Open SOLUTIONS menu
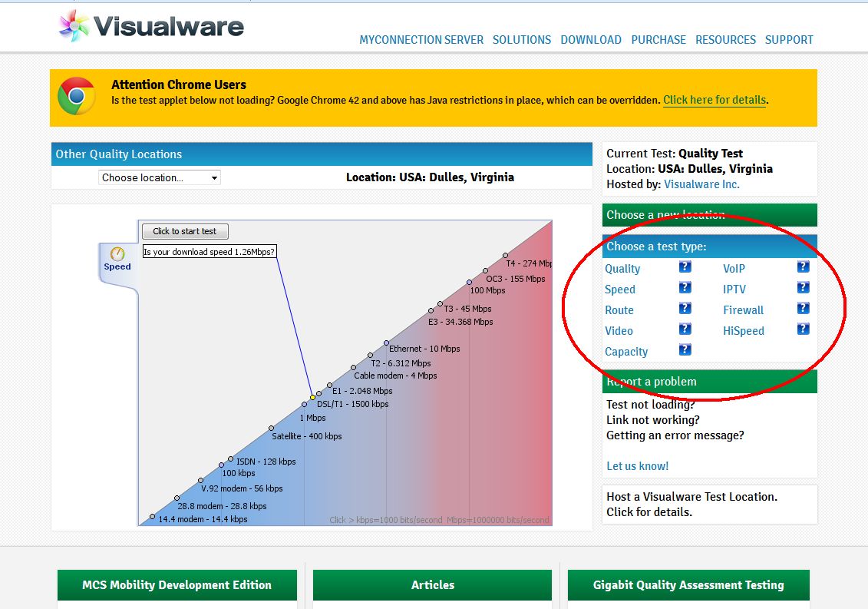The width and height of the screenshot is (868, 609). 521,40
